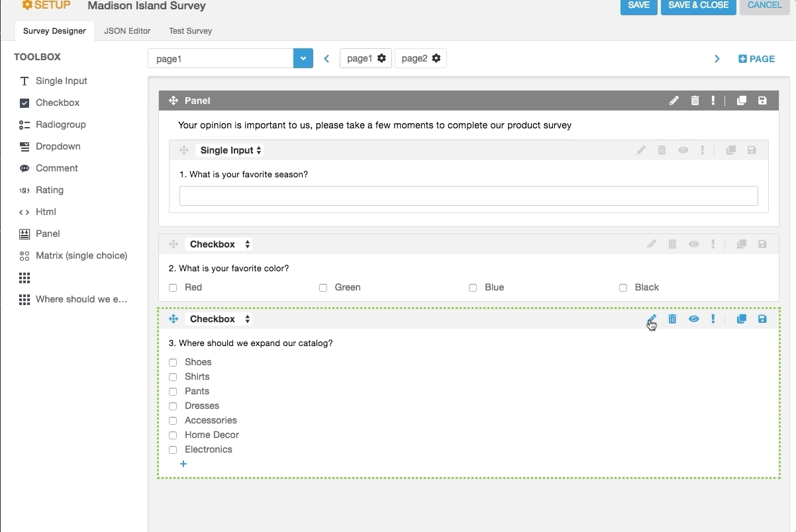796x532 pixels.
Task: Change Single Input question type dropdown
Action: point(231,150)
